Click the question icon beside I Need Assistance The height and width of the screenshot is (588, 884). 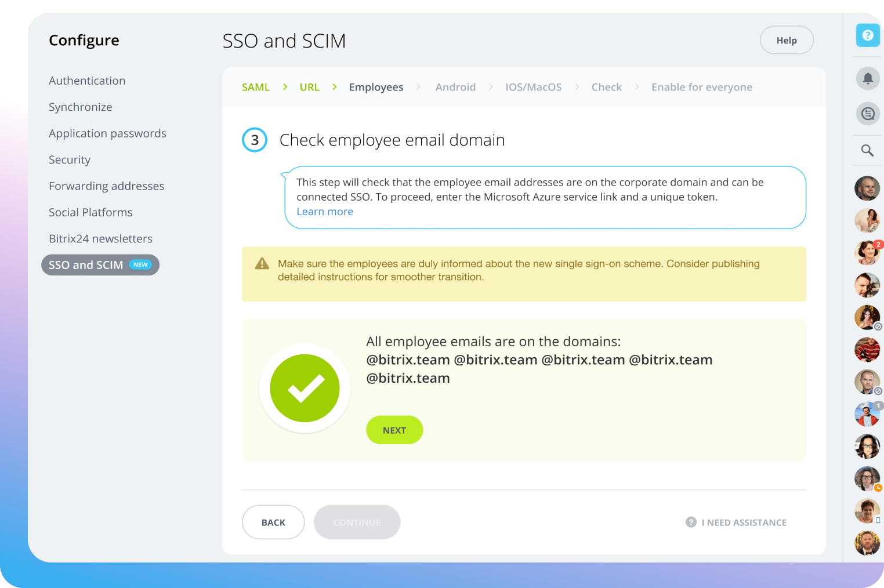691,522
